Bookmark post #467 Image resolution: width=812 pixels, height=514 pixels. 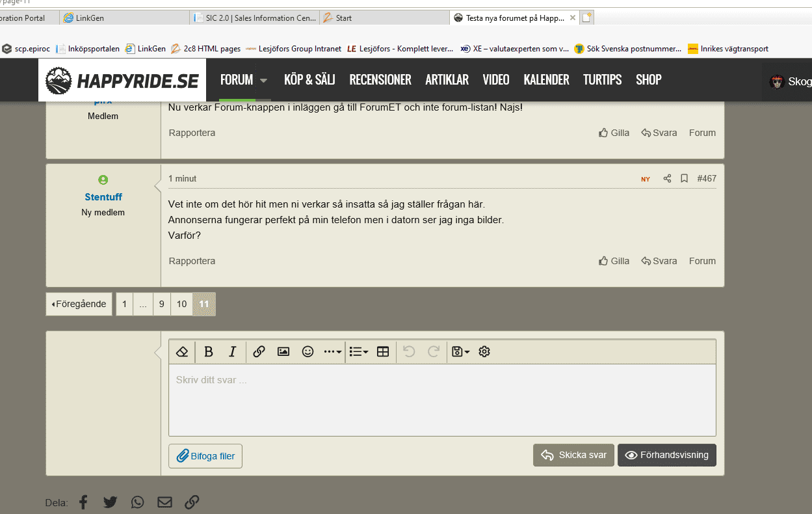coord(684,178)
